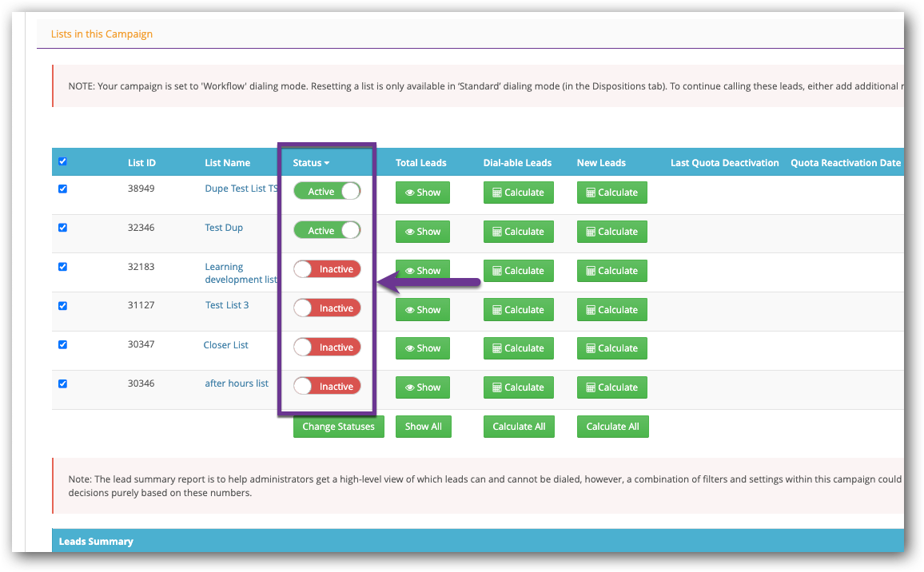Toggle Dupe Test List status to inactive
Viewport: 924px width, 572px height.
point(327,192)
